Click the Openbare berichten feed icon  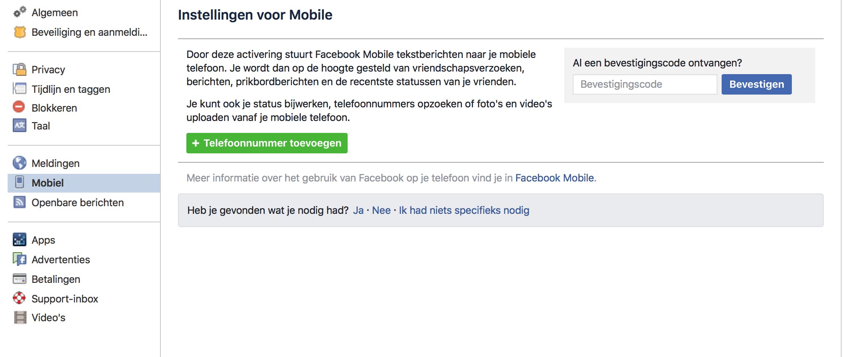pos(20,202)
